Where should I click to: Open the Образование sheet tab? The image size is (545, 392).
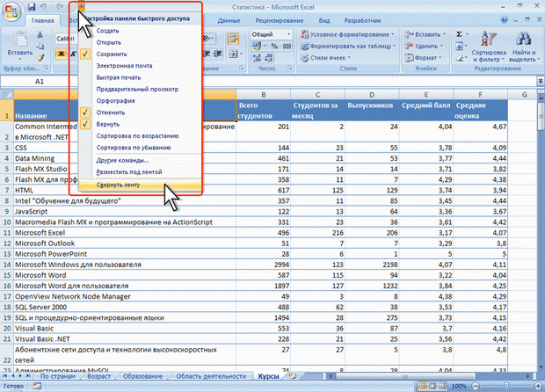point(142,376)
